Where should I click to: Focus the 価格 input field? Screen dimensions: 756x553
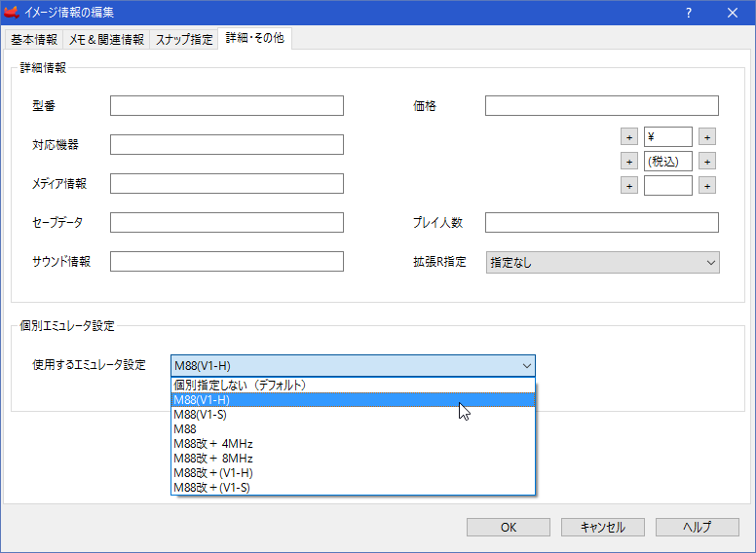point(601,106)
